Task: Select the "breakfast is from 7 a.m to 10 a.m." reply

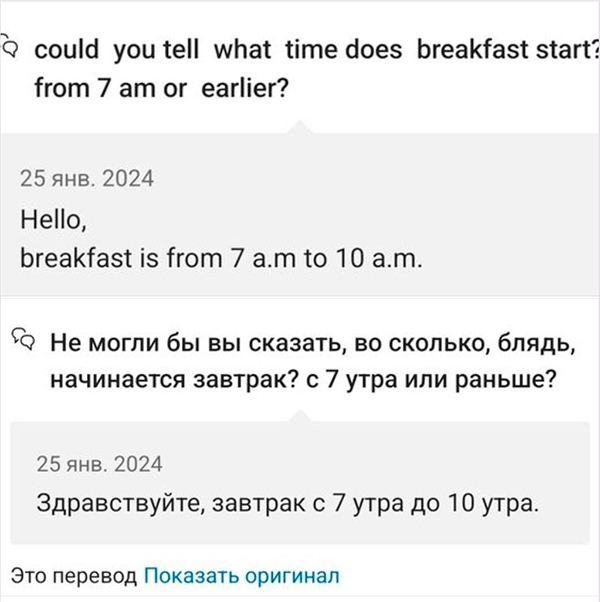Action: pos(222,258)
